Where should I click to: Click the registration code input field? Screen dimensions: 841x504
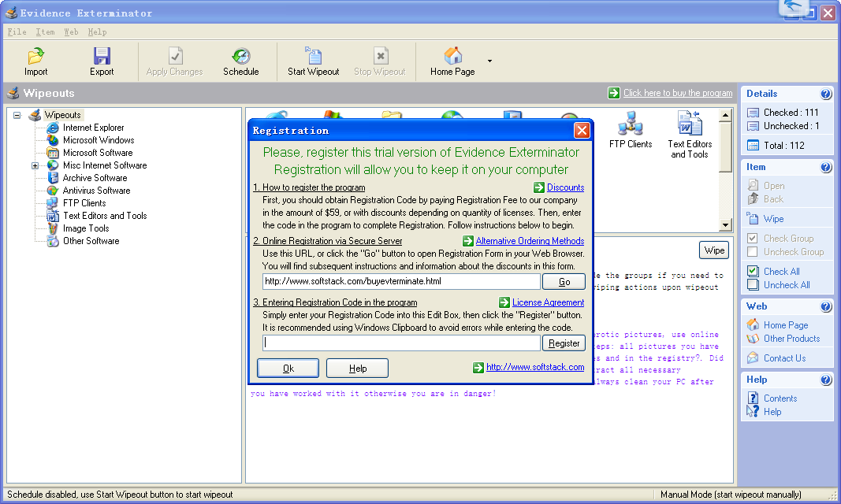(401, 343)
